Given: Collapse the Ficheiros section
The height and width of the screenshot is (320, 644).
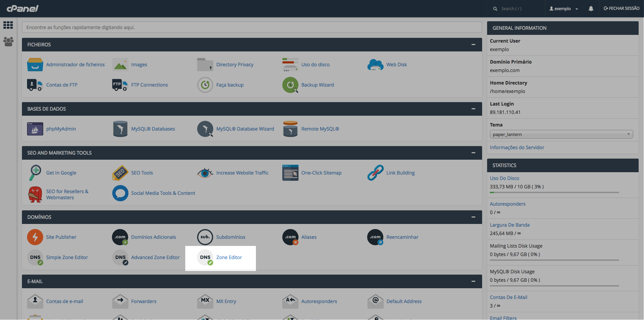Looking at the screenshot, I should (473, 45).
